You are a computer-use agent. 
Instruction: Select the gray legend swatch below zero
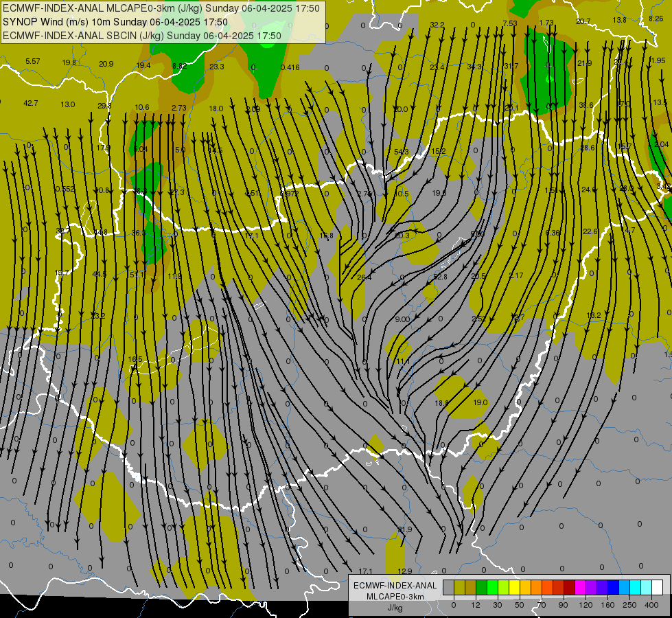point(448,587)
